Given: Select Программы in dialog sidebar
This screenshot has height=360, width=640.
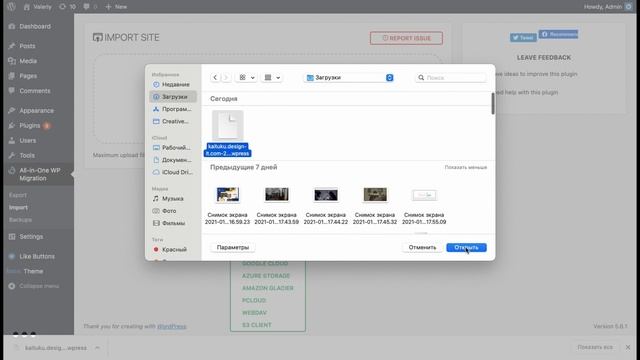Looking at the screenshot, I should (173, 109).
